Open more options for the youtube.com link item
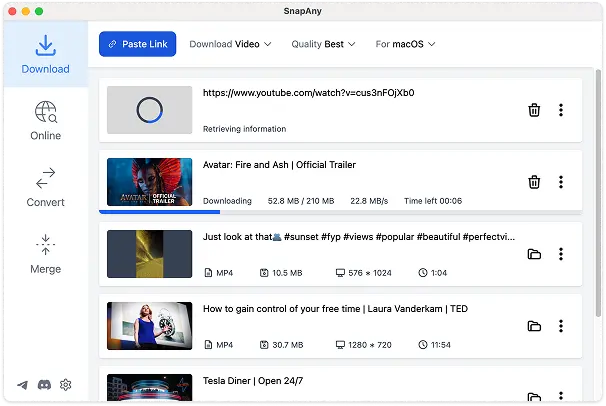The image size is (606, 406). click(561, 110)
